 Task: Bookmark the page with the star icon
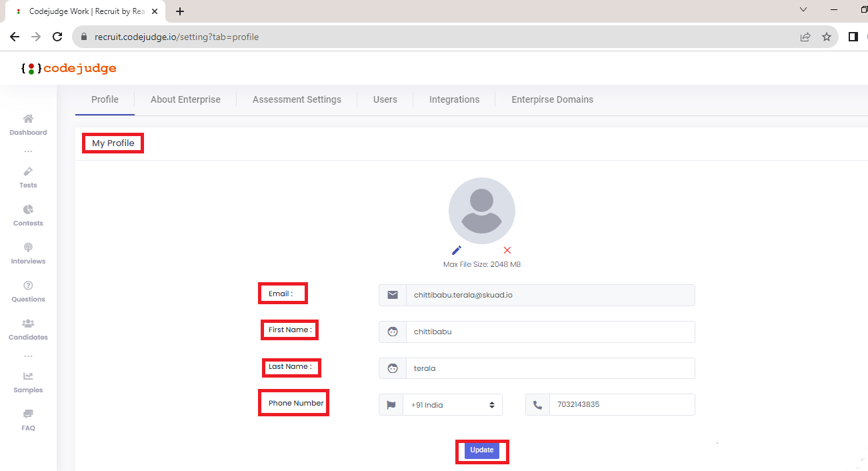click(x=827, y=37)
